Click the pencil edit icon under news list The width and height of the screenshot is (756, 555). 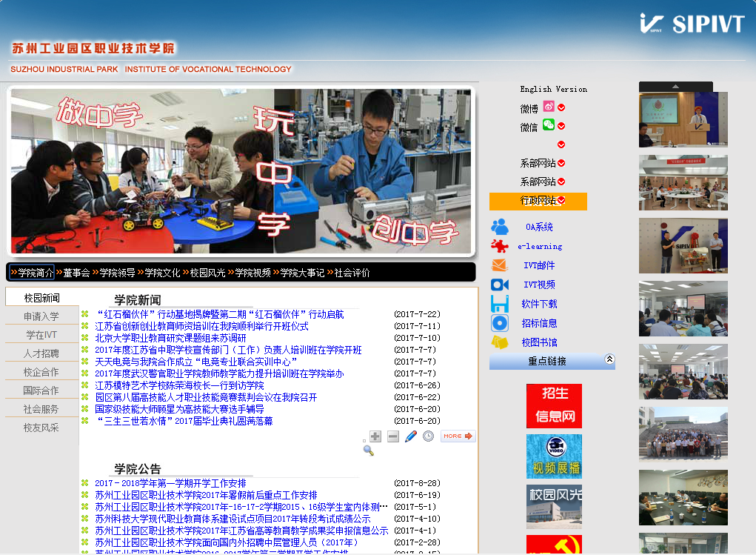tap(411, 436)
